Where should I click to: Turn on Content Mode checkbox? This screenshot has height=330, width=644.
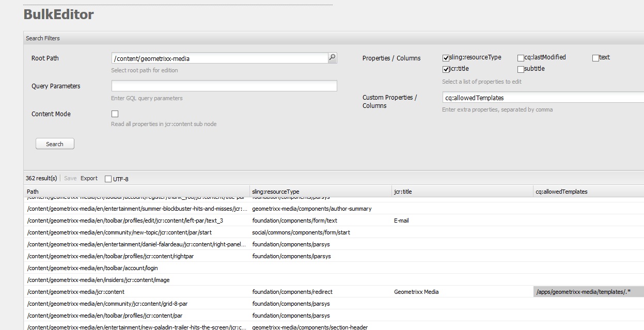(x=115, y=114)
